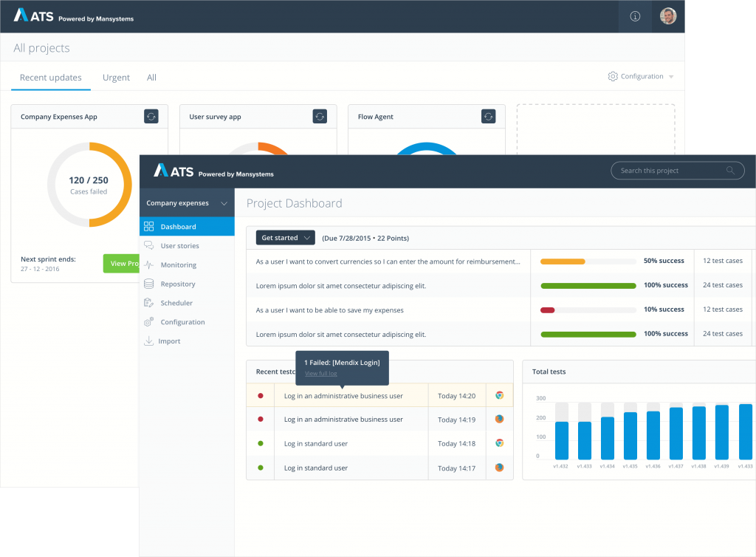
Task: Open the Repository sidebar item
Action: (177, 284)
